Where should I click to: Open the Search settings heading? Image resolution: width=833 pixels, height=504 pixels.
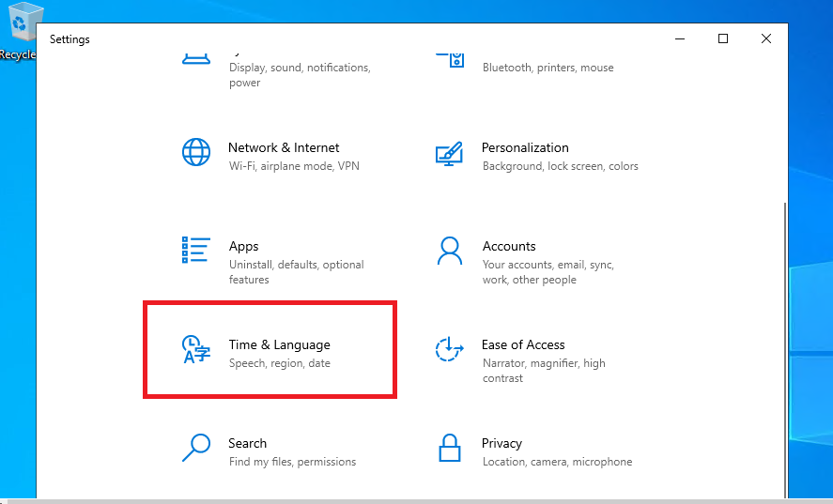[248, 443]
